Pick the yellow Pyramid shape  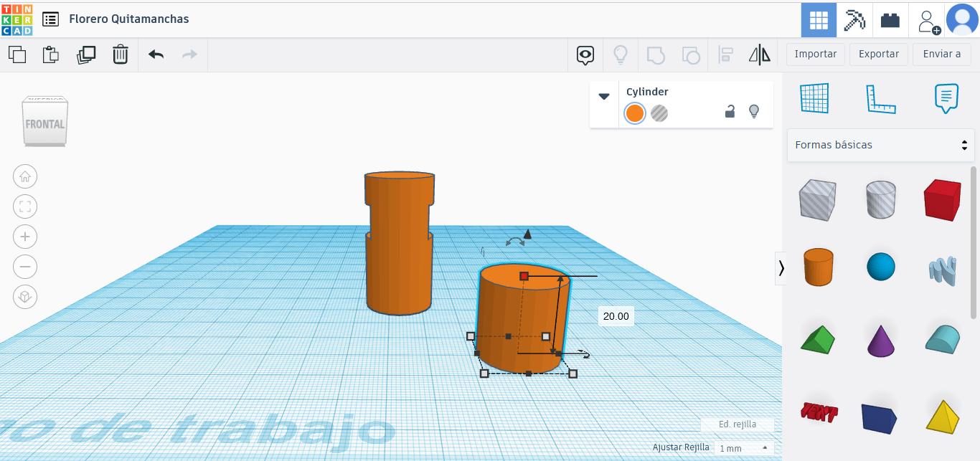coord(943,416)
